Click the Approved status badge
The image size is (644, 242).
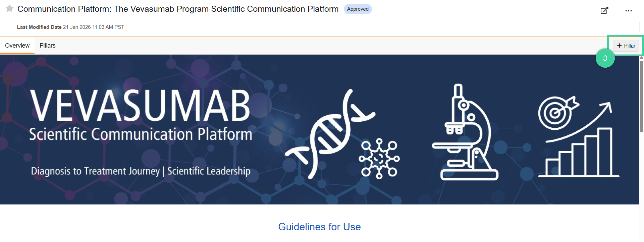(x=358, y=9)
